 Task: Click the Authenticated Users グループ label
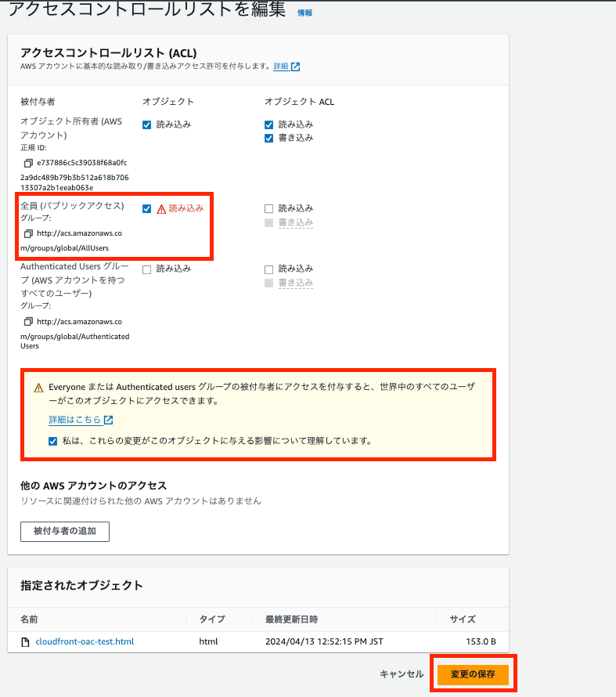pyautogui.click(x=74, y=280)
